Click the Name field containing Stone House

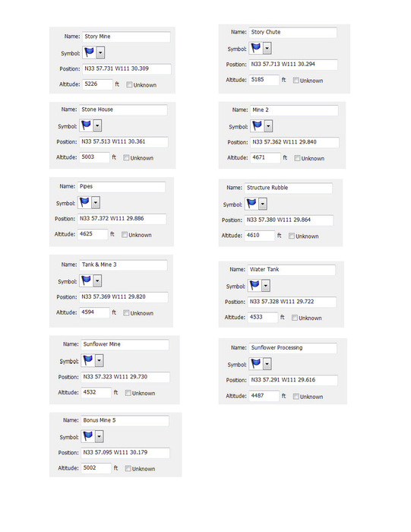123,109
